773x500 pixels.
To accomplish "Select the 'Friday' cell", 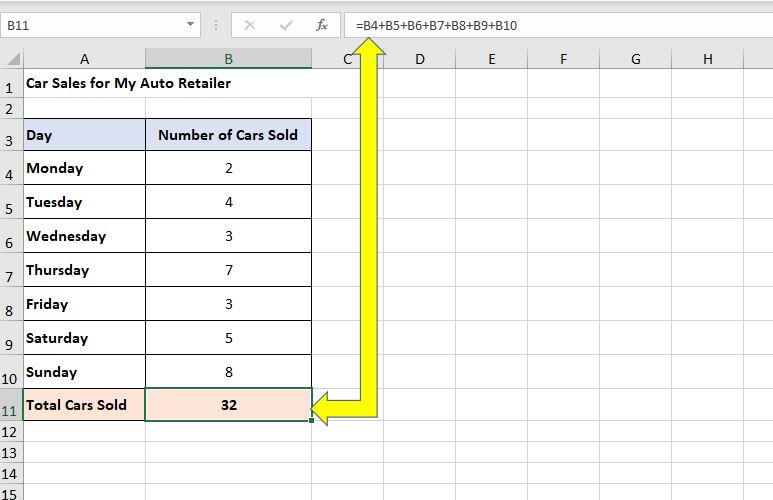I will pos(84,304).
